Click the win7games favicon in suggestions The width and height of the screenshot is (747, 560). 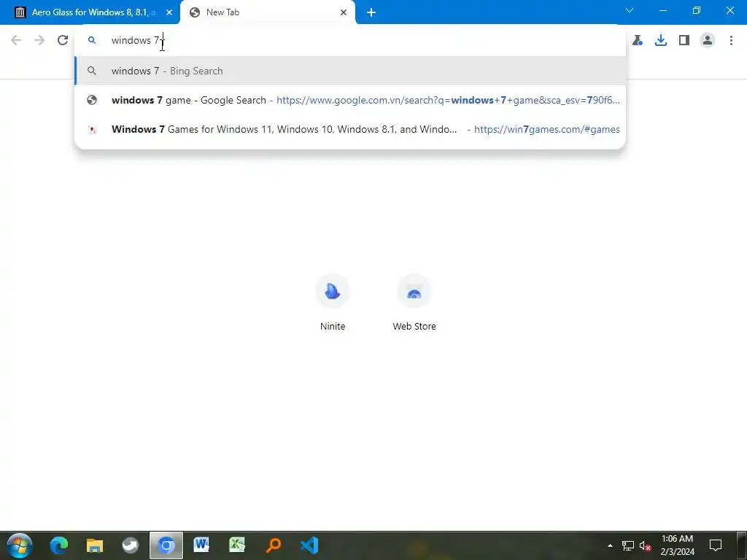(x=92, y=129)
